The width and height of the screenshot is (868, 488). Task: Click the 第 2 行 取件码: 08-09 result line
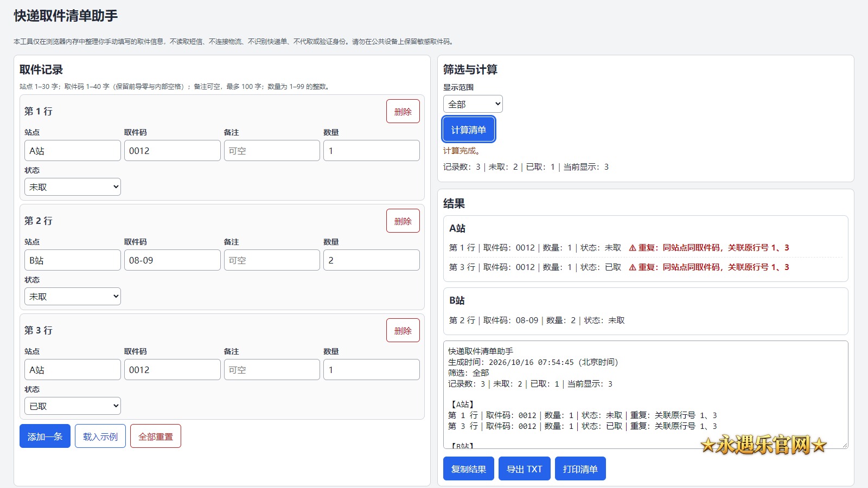pos(537,320)
